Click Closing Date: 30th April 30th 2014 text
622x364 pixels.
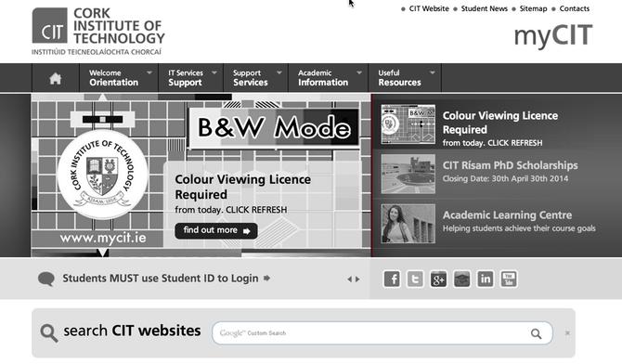click(505, 178)
